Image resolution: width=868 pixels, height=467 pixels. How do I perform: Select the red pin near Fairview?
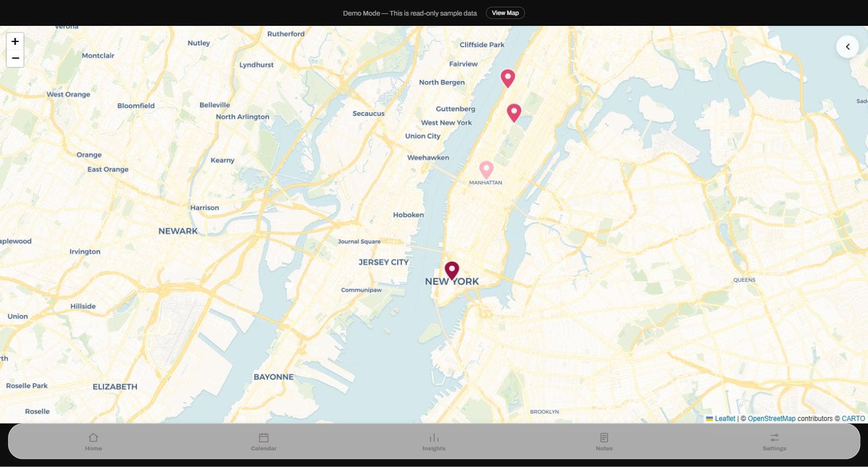click(x=508, y=78)
